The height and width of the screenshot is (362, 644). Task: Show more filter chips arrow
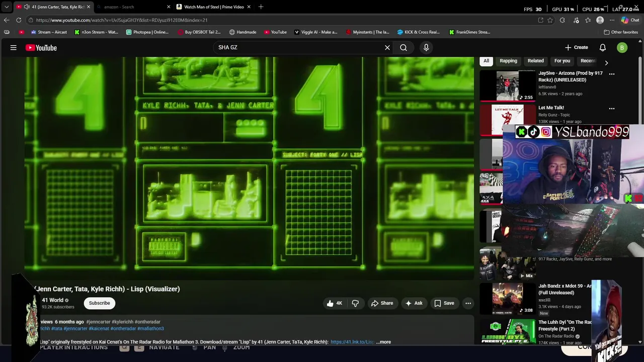(606, 63)
